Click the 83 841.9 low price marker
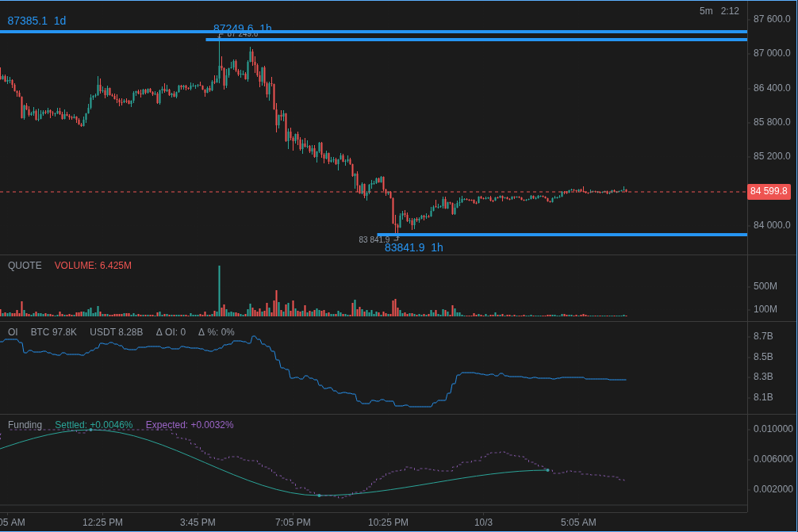The width and height of the screenshot is (798, 532). pos(374,239)
